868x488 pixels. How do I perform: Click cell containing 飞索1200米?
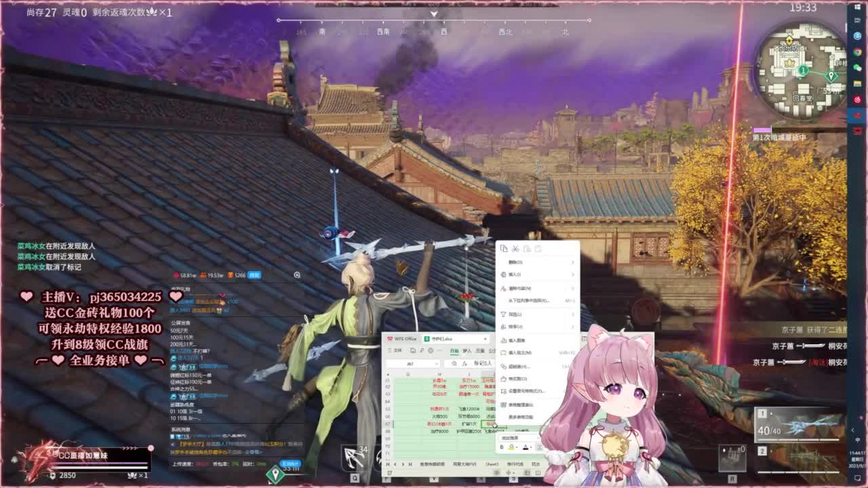[469, 409]
